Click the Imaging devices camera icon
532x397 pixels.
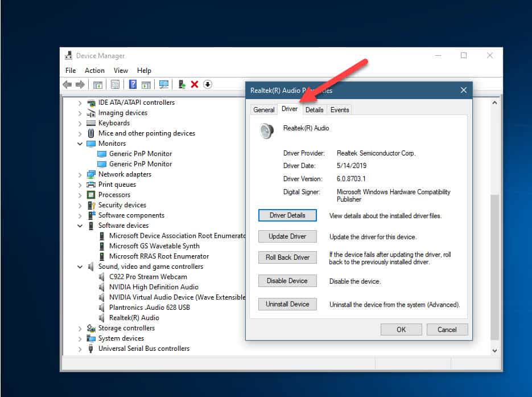point(91,113)
